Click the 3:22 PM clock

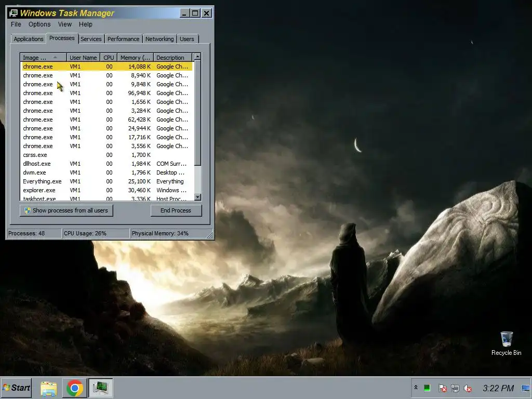pos(498,388)
